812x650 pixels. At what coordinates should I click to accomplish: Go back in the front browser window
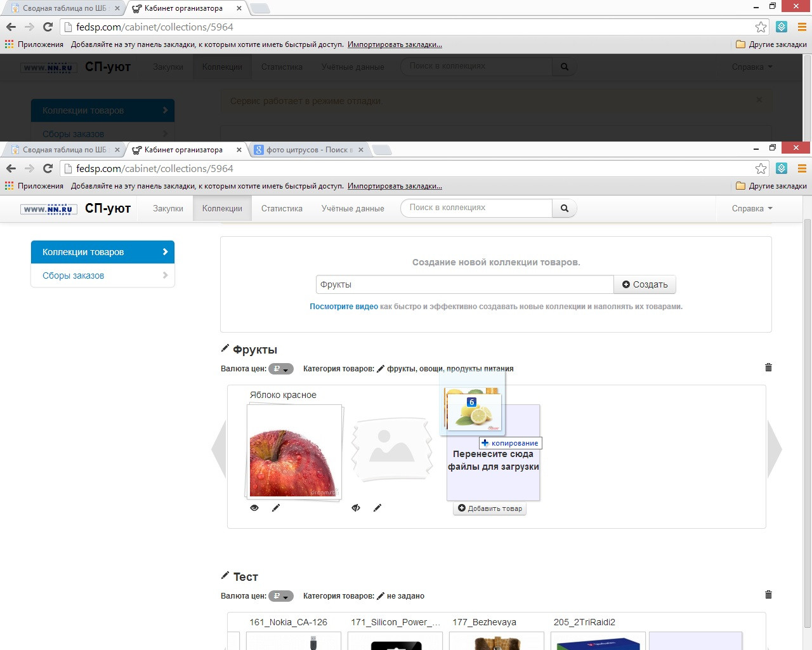tap(11, 168)
